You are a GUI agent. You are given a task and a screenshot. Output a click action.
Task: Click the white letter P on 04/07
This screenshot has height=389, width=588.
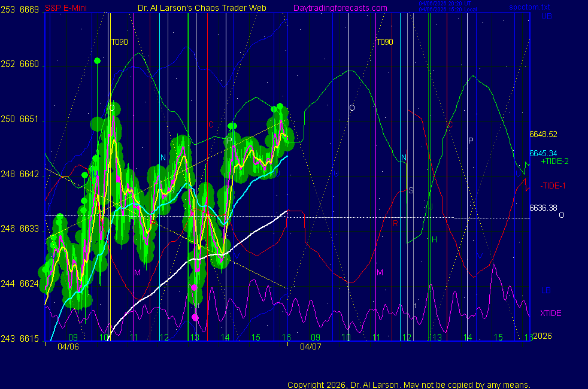tap(471, 141)
